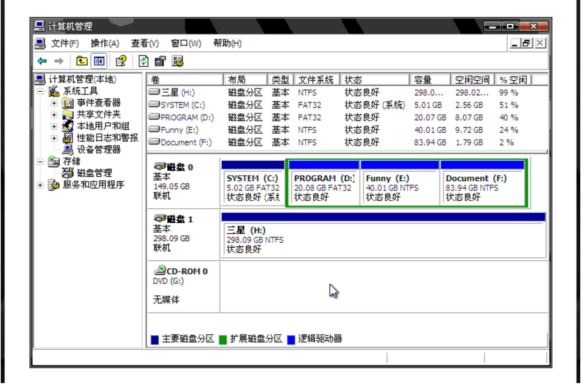Select the 三星 (H:) partition block on 磁盘 1

pos(383,236)
